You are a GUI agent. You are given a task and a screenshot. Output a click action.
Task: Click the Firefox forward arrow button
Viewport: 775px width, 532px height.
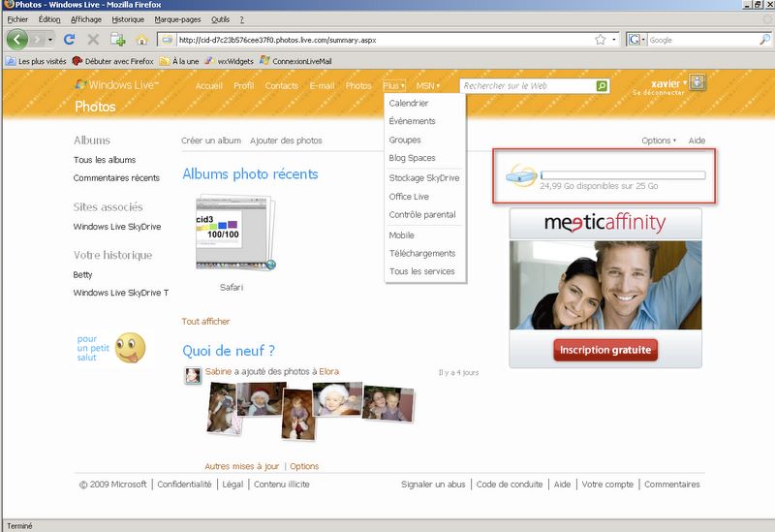click(x=37, y=39)
